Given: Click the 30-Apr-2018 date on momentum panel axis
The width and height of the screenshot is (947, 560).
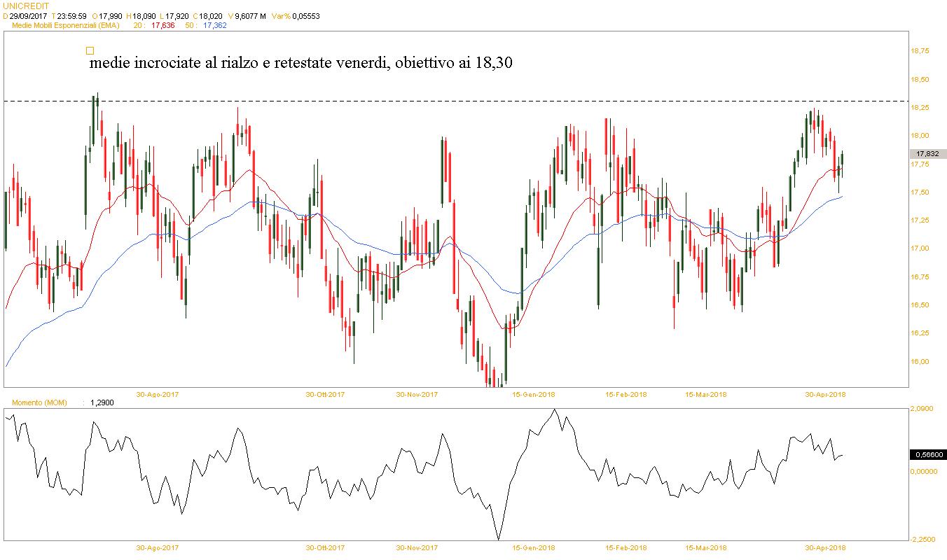Looking at the screenshot, I should click(825, 547).
